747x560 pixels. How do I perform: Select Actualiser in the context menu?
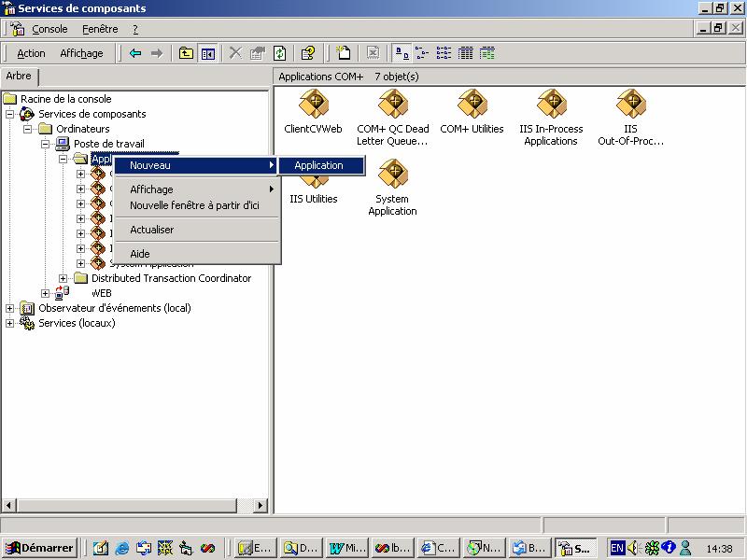151,230
